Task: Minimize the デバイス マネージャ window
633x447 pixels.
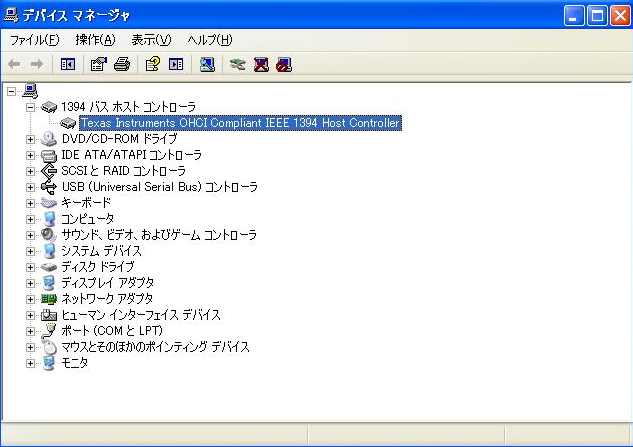Action: tap(574, 16)
